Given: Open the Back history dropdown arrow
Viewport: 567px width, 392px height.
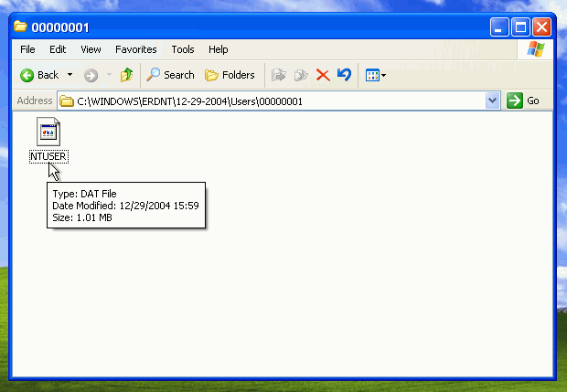Looking at the screenshot, I should [x=70, y=75].
